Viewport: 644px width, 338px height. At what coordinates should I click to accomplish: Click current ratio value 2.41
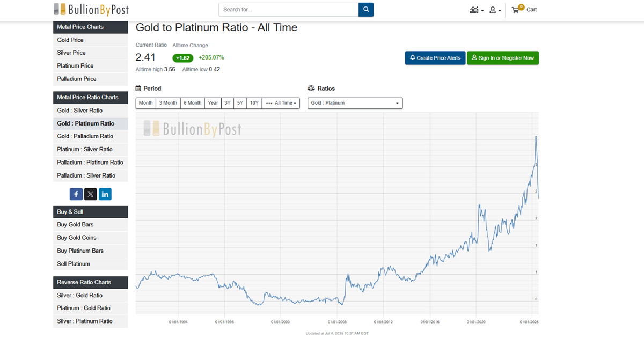(x=145, y=57)
